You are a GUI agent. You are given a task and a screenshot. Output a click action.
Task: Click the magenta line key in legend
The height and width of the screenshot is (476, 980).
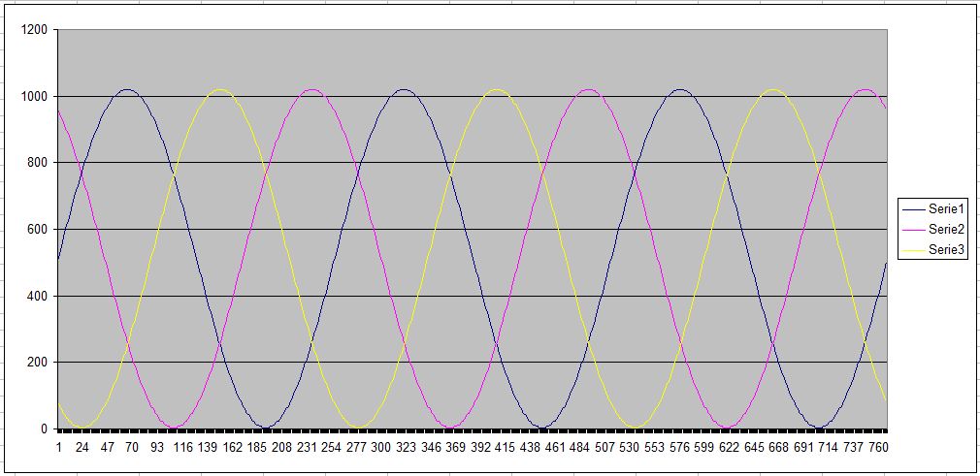click(914, 229)
